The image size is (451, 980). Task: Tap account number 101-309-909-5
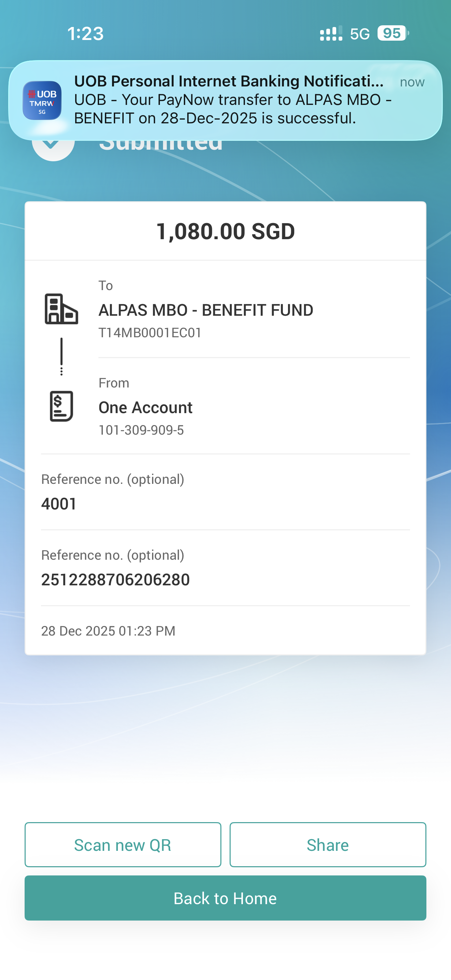click(141, 430)
